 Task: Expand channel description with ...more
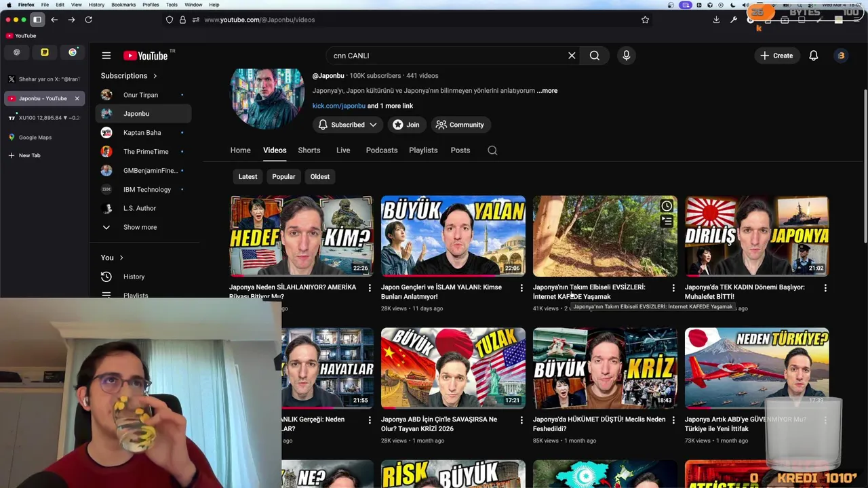[547, 91]
